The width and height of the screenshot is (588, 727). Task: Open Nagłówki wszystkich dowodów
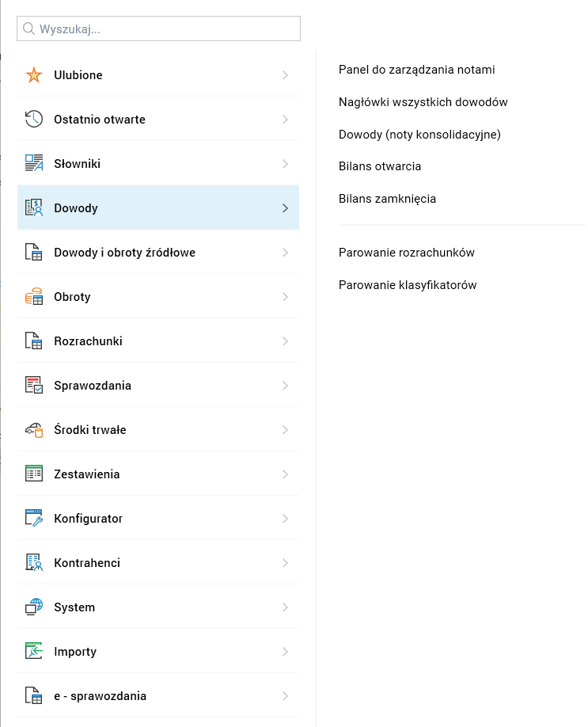point(423,102)
